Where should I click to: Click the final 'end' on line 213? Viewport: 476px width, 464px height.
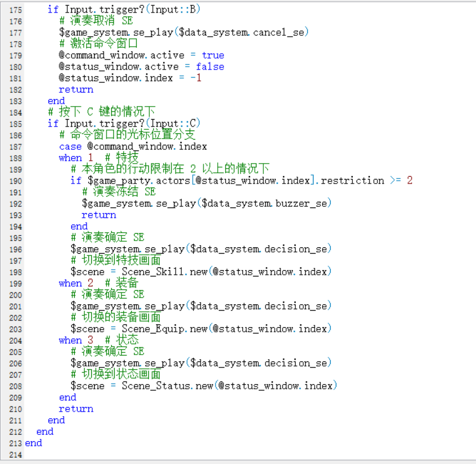click(34, 443)
